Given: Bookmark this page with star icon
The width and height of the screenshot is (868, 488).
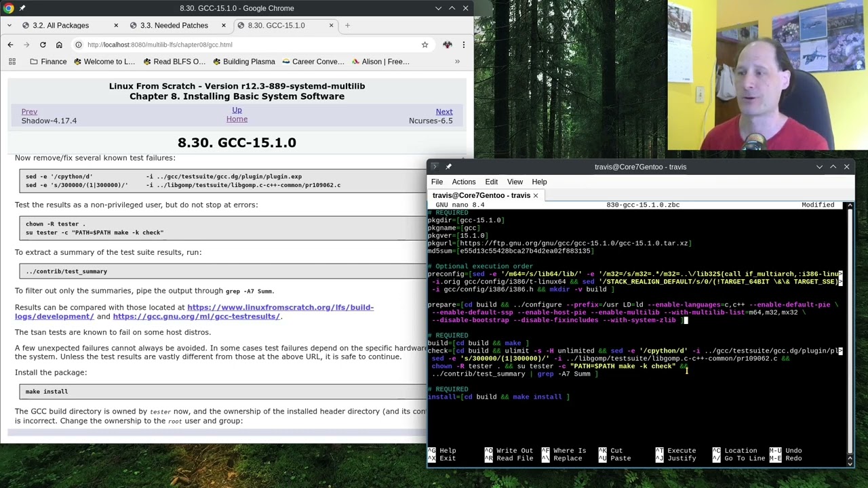Looking at the screenshot, I should click(x=425, y=45).
